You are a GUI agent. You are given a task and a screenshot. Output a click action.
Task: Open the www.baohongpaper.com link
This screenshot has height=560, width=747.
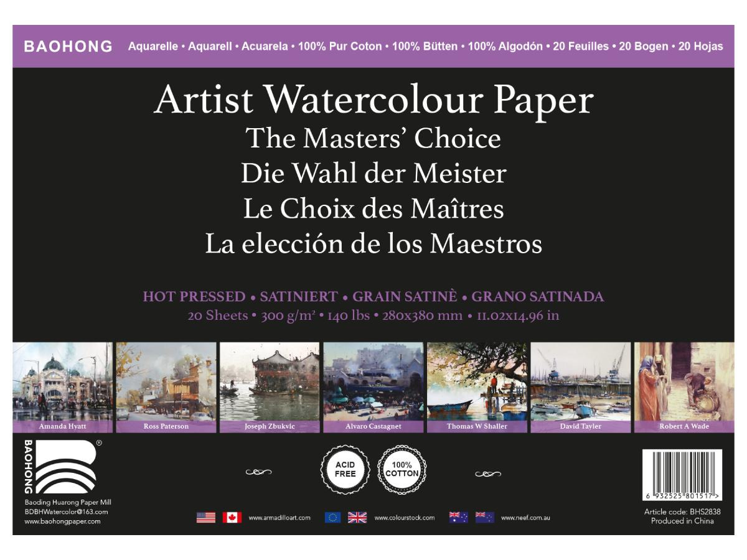[62, 521]
